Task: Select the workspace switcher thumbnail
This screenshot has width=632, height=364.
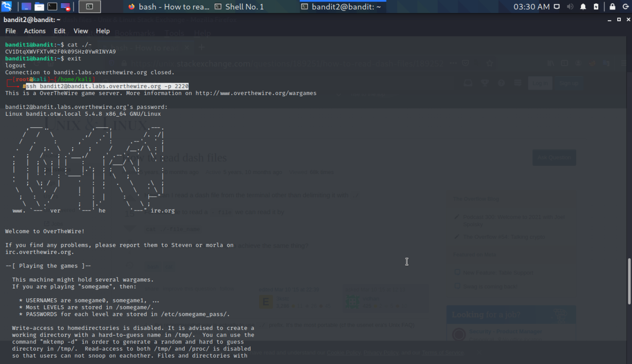Action: [90, 7]
